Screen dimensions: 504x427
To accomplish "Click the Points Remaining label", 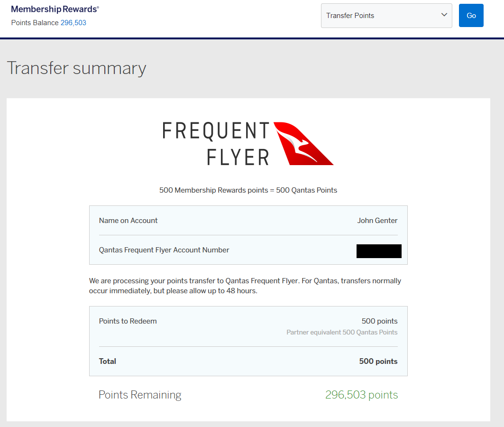I will (x=140, y=395).
